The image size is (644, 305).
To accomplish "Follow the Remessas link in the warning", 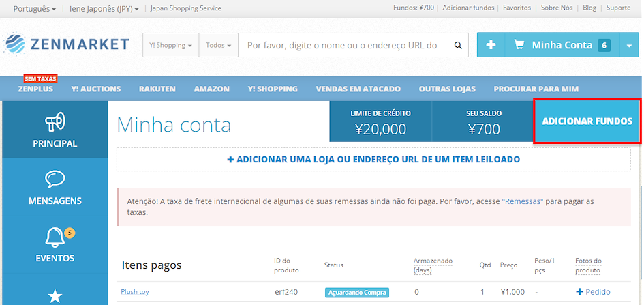I will (x=522, y=202).
